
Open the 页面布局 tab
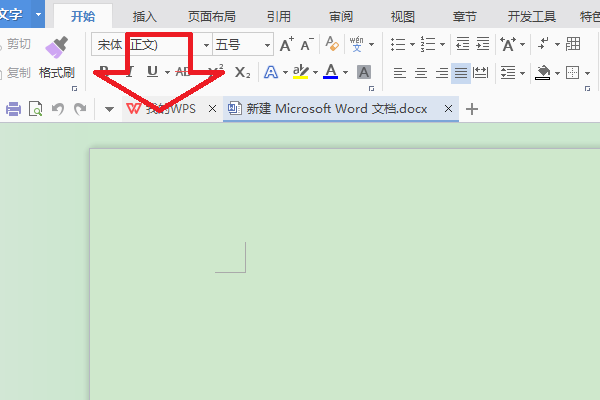[212, 16]
